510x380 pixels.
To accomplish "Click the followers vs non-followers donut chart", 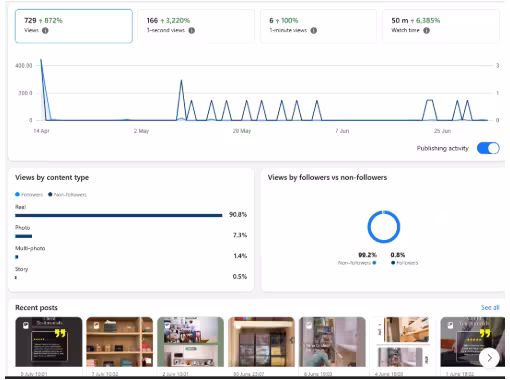I will point(384,227).
